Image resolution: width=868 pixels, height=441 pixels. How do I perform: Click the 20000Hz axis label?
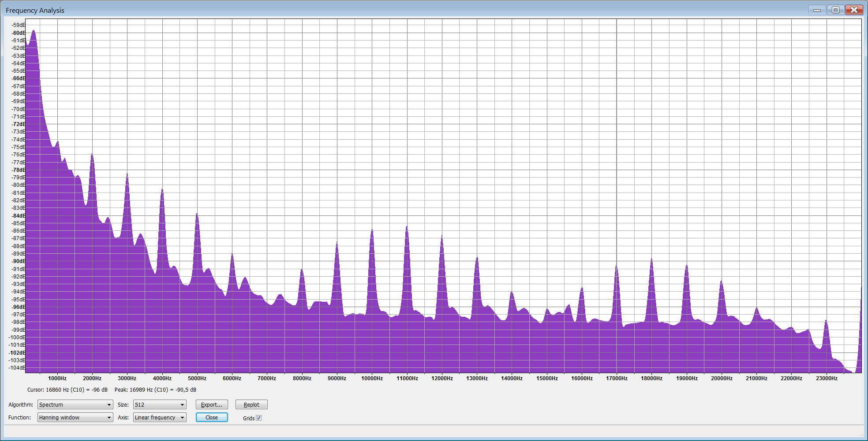click(x=722, y=378)
